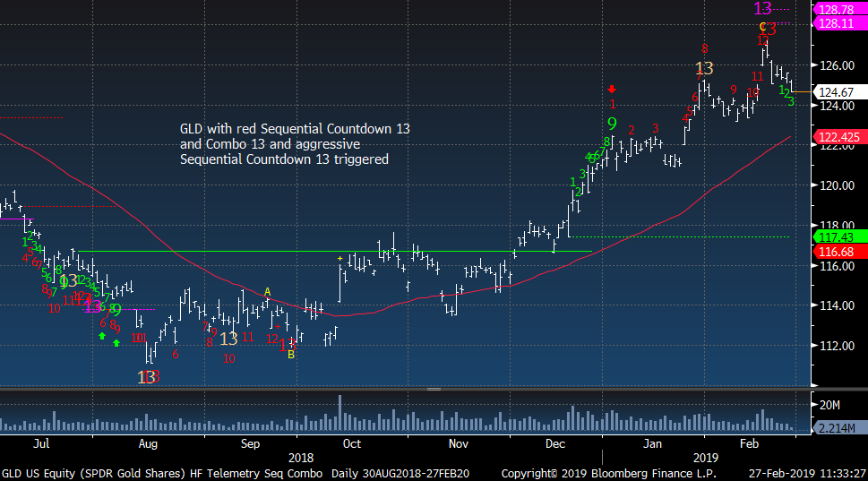Click the 112.00 price axis label
The width and height of the screenshot is (868, 481).
click(837, 346)
